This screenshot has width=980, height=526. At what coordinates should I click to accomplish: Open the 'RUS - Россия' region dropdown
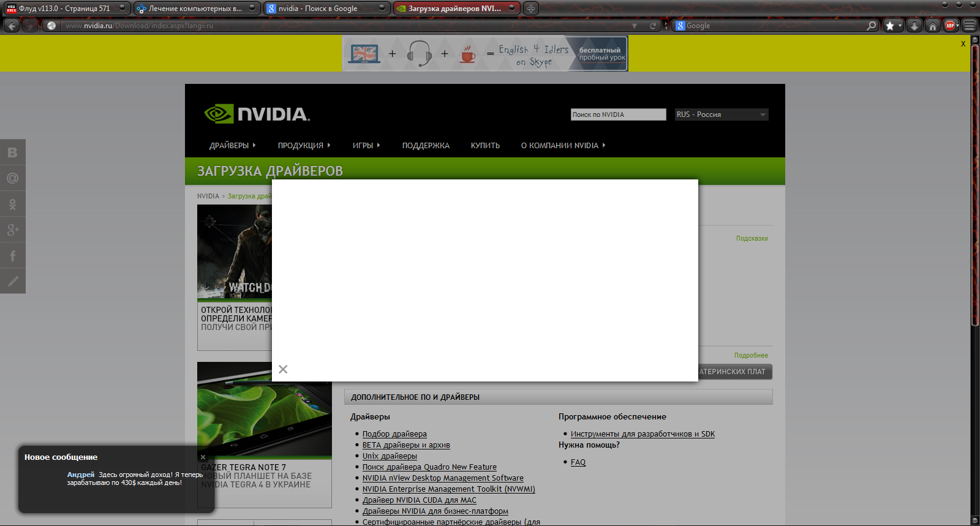pyautogui.click(x=722, y=115)
